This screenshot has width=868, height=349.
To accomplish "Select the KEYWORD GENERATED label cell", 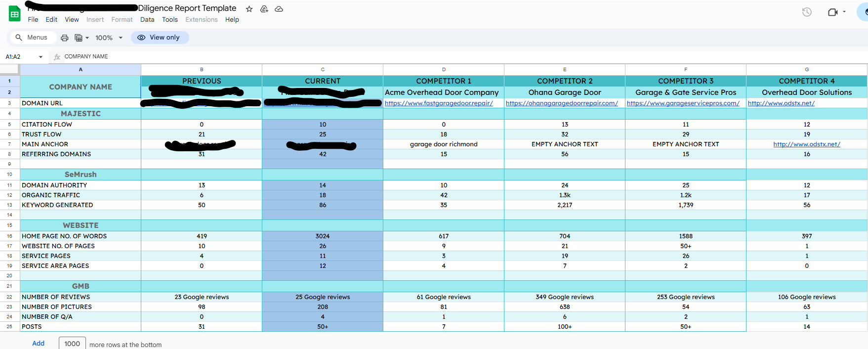I will click(81, 205).
